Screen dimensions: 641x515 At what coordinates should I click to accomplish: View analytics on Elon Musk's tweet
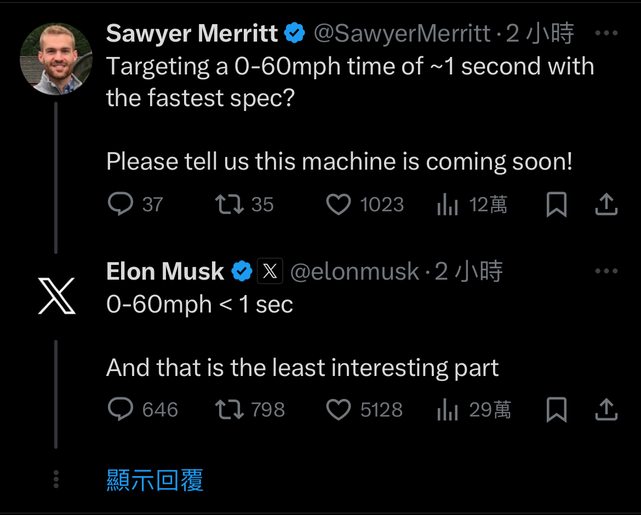pyautogui.click(x=447, y=409)
